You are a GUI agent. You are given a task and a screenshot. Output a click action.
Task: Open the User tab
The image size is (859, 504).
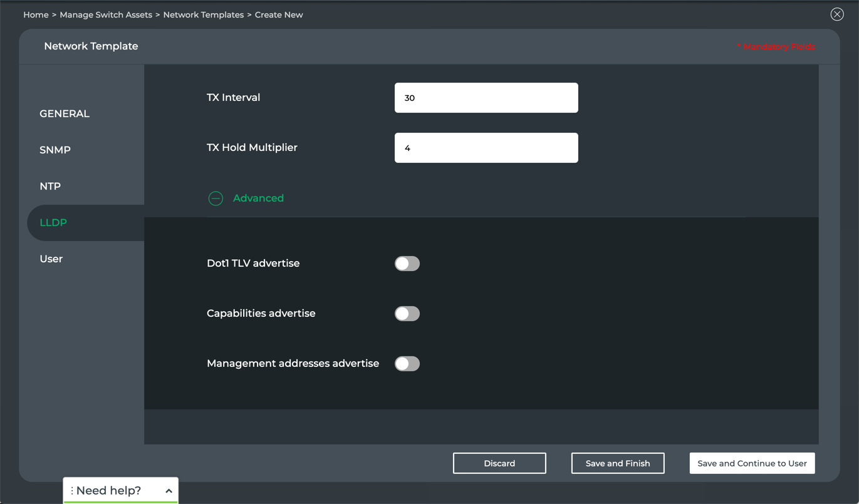[51, 259]
